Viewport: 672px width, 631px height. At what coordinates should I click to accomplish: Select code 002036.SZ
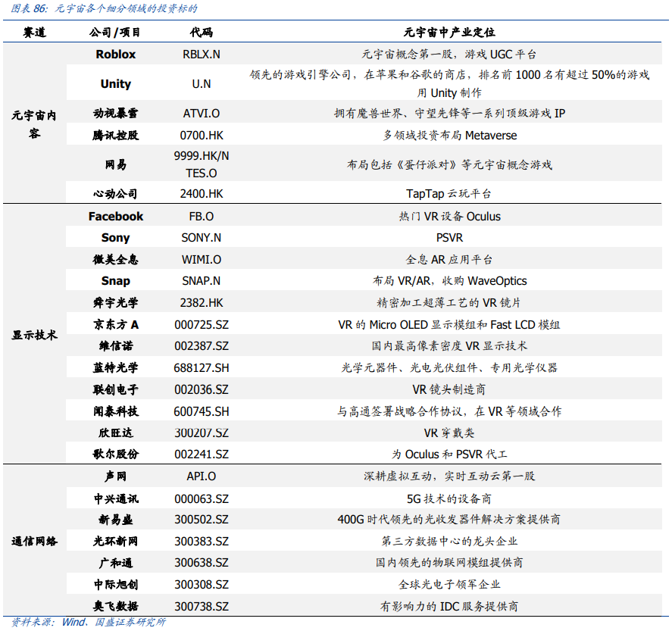click(202, 390)
